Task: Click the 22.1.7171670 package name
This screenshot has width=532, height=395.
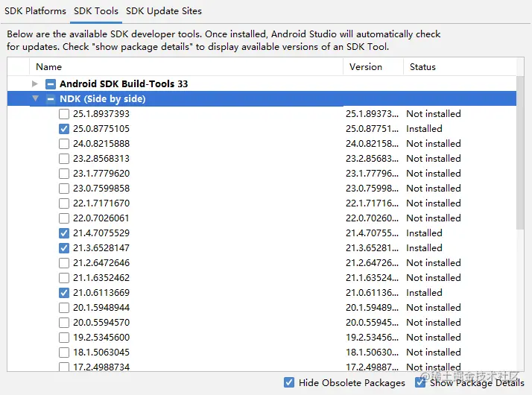Action: coord(101,203)
